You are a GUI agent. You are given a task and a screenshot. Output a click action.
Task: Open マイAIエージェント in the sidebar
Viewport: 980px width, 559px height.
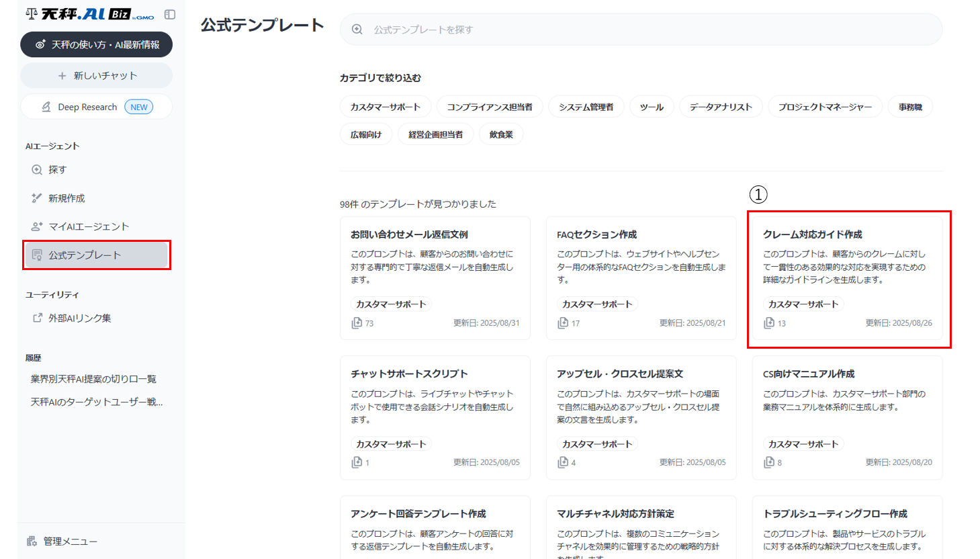[x=88, y=226]
